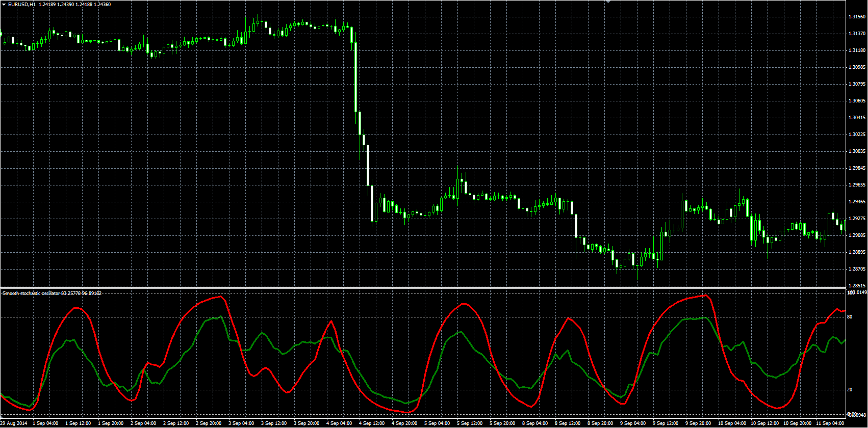
Task: Click the 8 Sep 20:00 time label
Action: coord(600,423)
